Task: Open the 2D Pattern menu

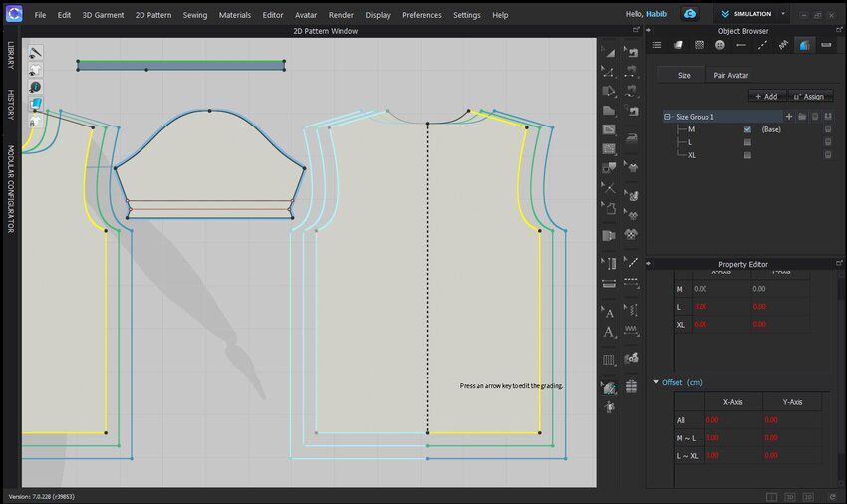Action: pyautogui.click(x=153, y=15)
